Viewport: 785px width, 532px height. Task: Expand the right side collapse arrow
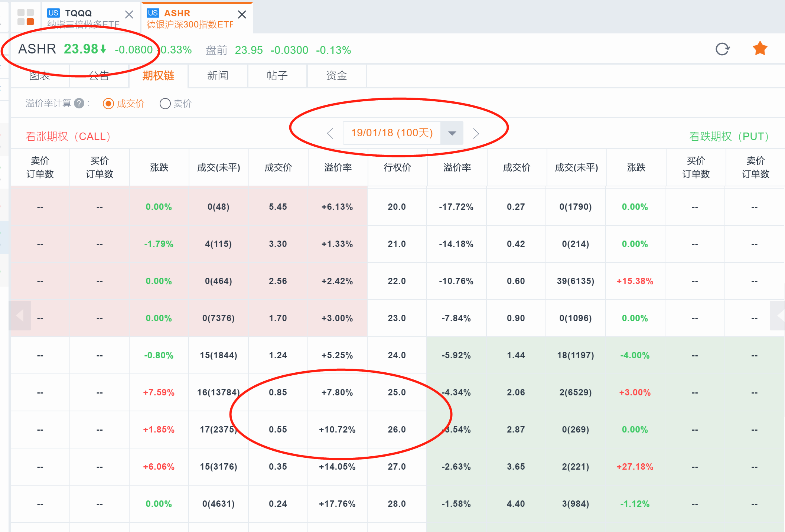click(778, 316)
